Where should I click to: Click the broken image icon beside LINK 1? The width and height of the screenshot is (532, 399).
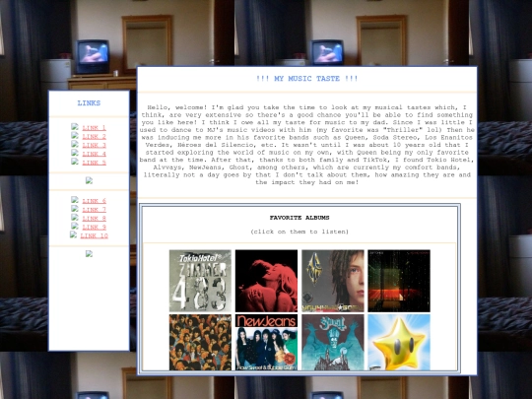(75, 127)
